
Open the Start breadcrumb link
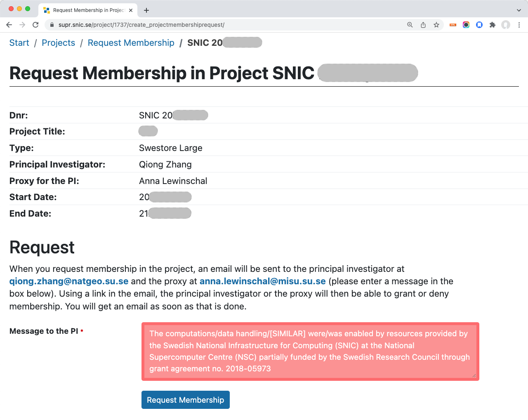pos(19,43)
